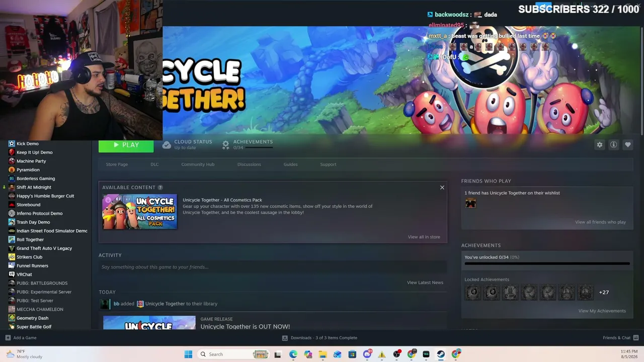Show game info via the info icon
Image resolution: width=644 pixels, height=362 pixels.
pyautogui.click(x=613, y=145)
